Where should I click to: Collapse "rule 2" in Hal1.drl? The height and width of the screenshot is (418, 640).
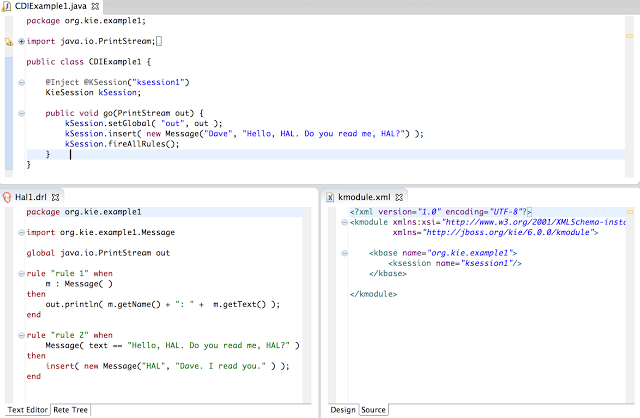[21, 335]
